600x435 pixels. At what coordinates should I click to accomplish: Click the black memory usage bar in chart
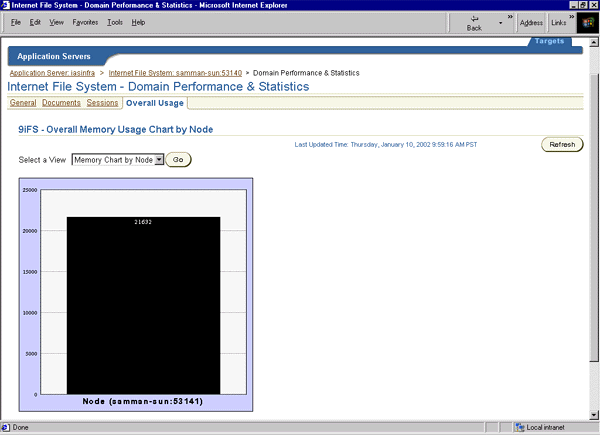(143, 305)
